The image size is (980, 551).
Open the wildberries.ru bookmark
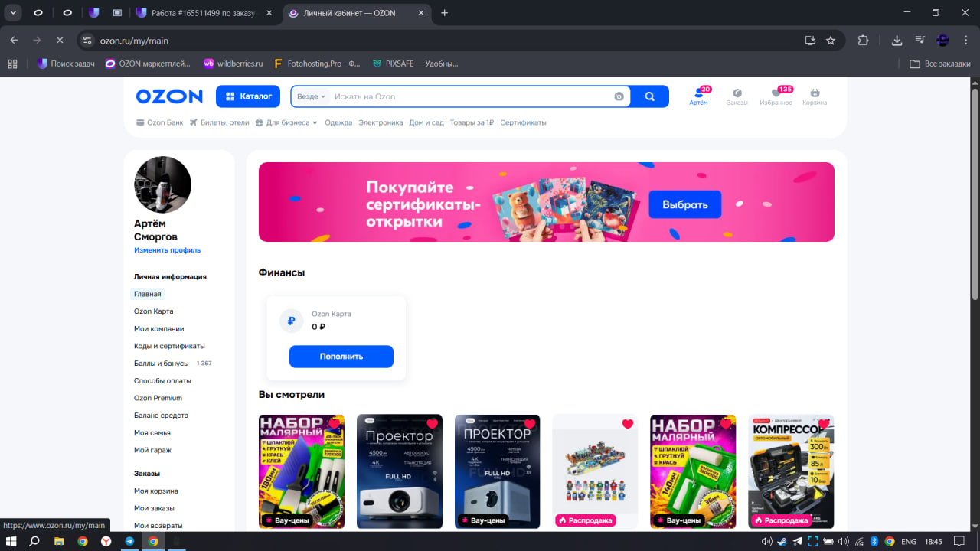pos(233,64)
